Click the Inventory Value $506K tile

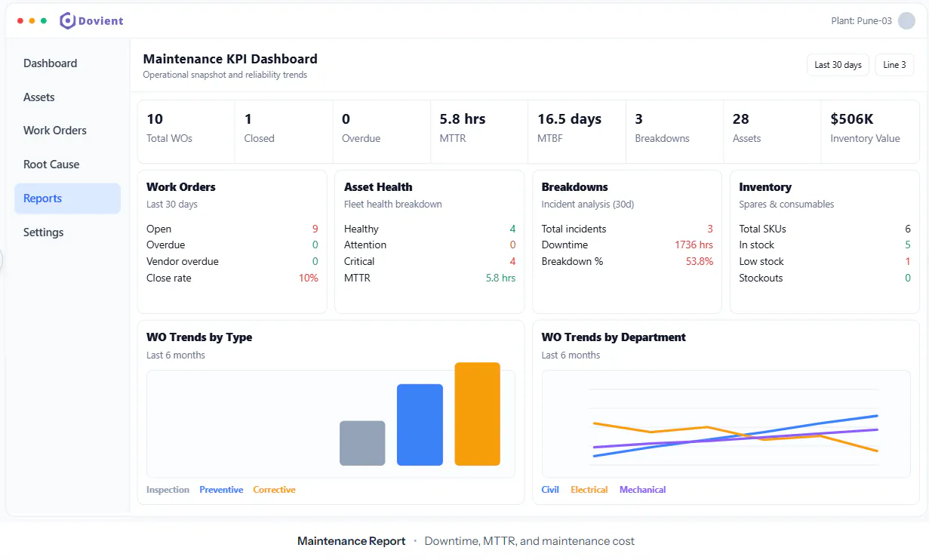coord(870,131)
